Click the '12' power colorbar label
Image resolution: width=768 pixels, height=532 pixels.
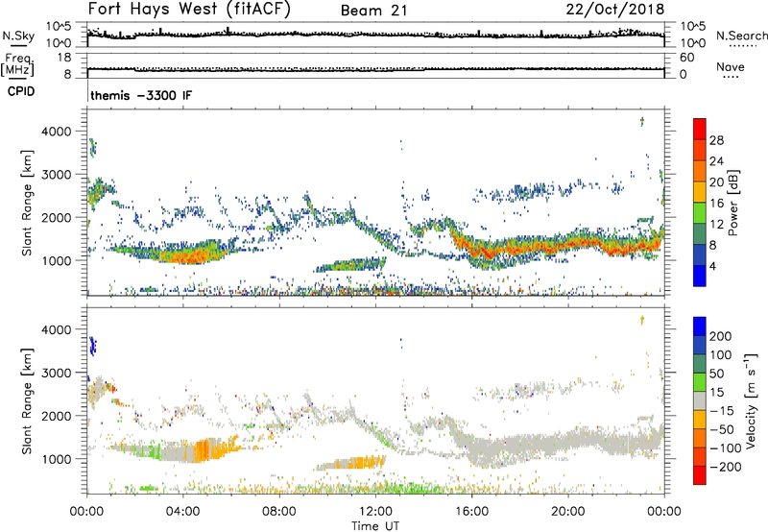point(716,224)
